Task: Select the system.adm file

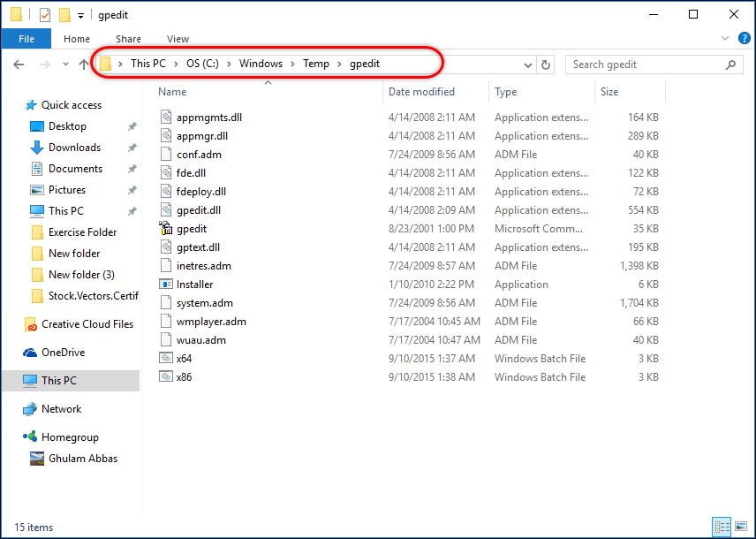Action: pos(204,303)
